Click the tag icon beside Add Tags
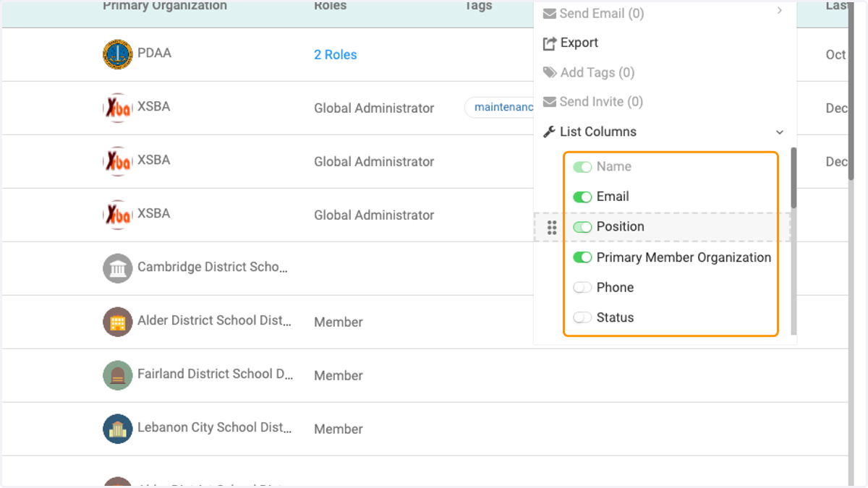Screen dimensions: 868x488 coord(550,72)
